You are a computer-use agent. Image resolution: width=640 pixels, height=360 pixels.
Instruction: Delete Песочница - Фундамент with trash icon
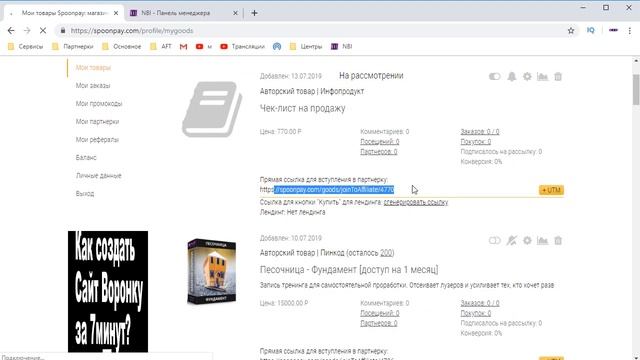(x=558, y=240)
